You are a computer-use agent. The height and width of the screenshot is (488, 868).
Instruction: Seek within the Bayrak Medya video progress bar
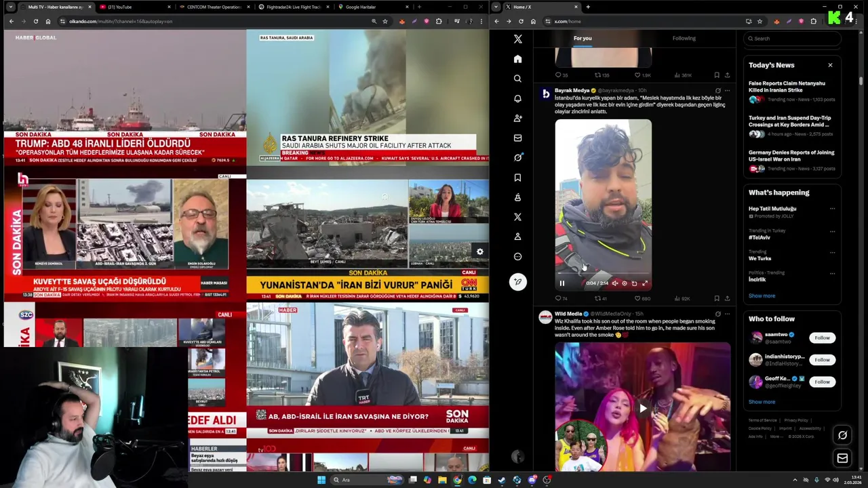pos(603,274)
